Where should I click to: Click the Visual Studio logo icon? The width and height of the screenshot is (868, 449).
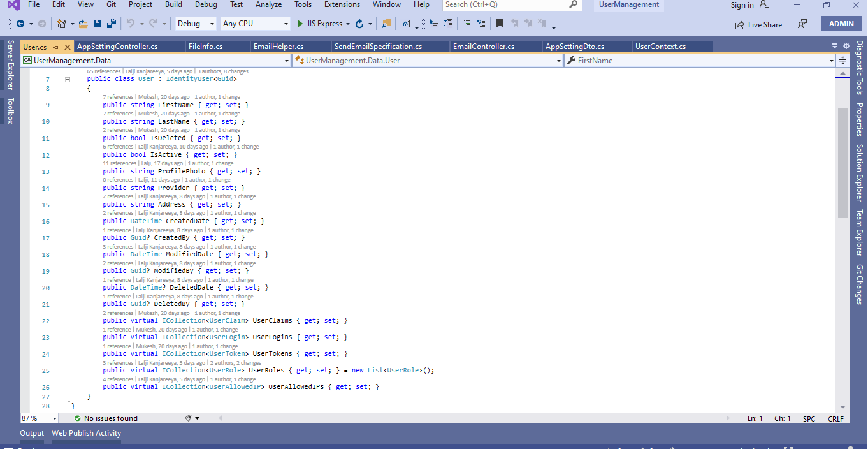(13, 5)
